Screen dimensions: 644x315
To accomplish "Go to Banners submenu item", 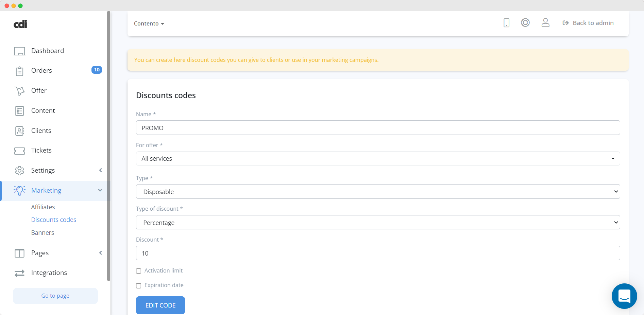I will point(43,232).
